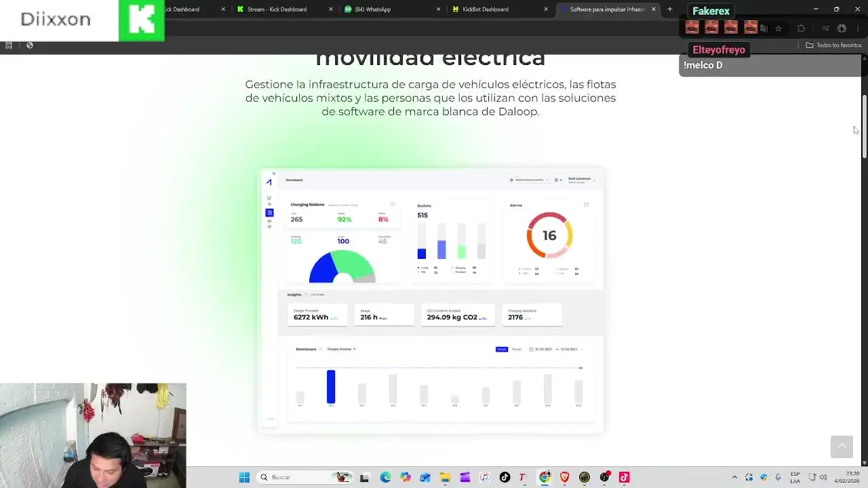The image size is (868, 488).
Task: Open the volume and network tray controls
Action: (816, 477)
